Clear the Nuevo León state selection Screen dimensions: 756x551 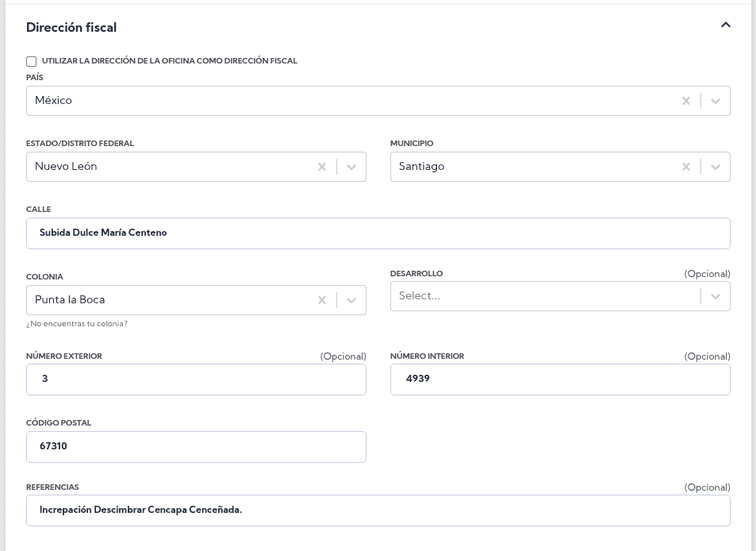[x=322, y=167]
